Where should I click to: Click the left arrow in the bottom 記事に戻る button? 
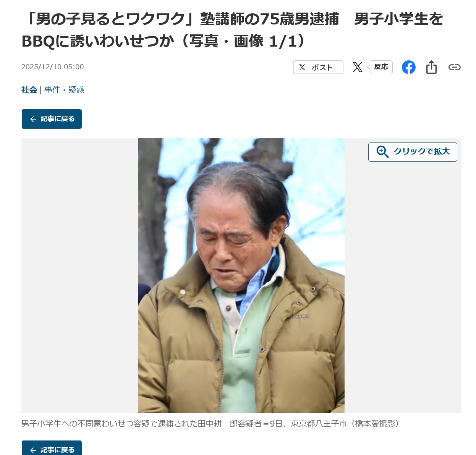(33, 450)
